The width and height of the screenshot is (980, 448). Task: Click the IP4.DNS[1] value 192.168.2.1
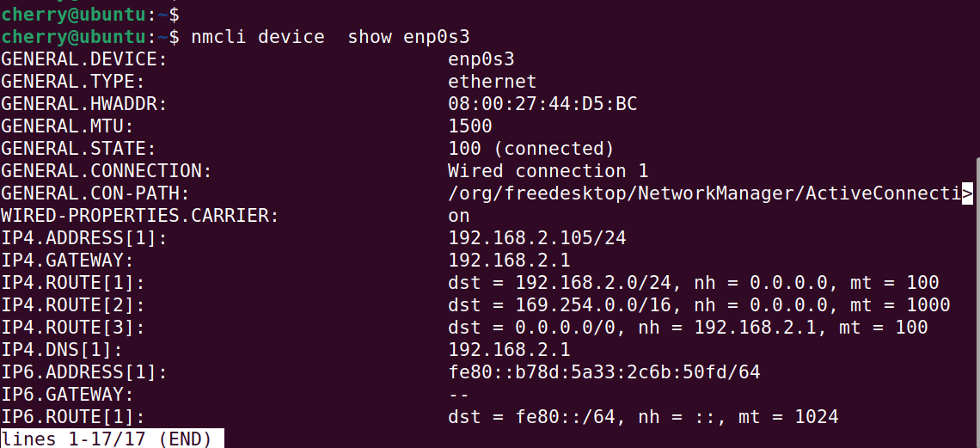(509, 350)
